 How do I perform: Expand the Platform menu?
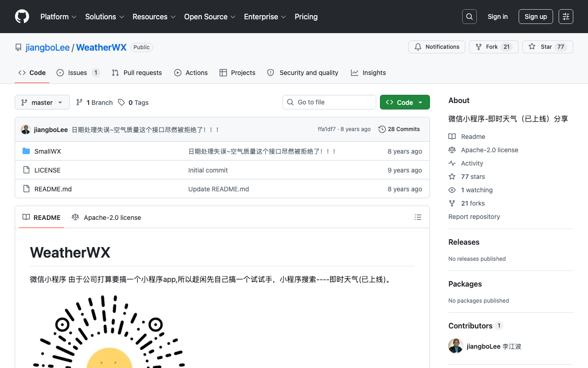(x=58, y=17)
